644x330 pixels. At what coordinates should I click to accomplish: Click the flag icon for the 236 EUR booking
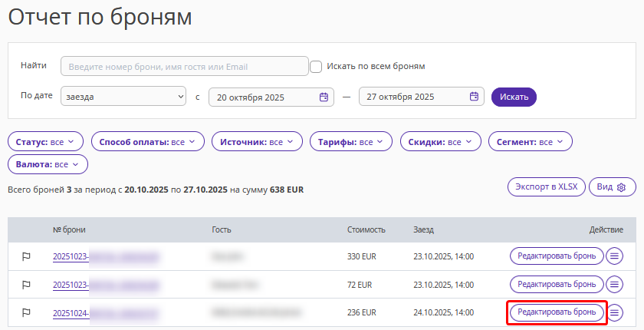tap(25, 312)
